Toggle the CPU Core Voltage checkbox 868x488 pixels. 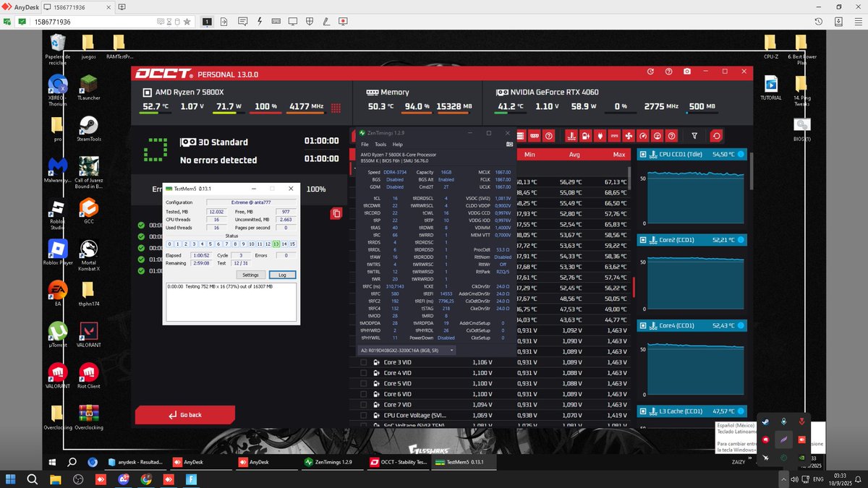(x=364, y=416)
